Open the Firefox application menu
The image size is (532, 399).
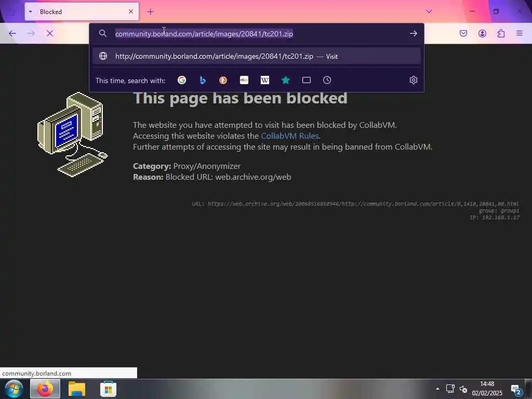[520, 33]
